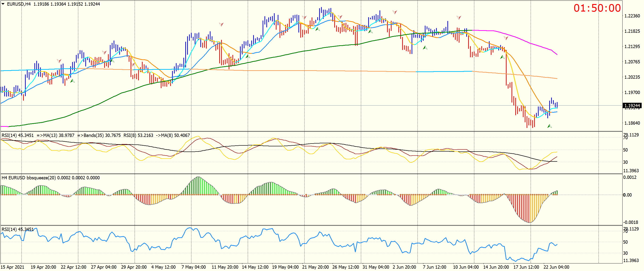The height and width of the screenshot is (271, 644).
Task: Click the red down arrow near 11 May peak
Action: [221, 24]
